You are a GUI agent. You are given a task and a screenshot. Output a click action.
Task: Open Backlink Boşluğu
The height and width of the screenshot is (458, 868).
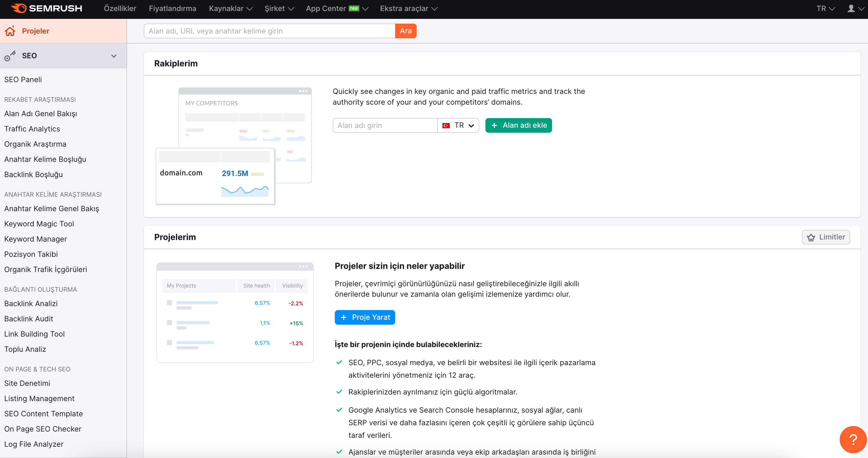click(33, 174)
